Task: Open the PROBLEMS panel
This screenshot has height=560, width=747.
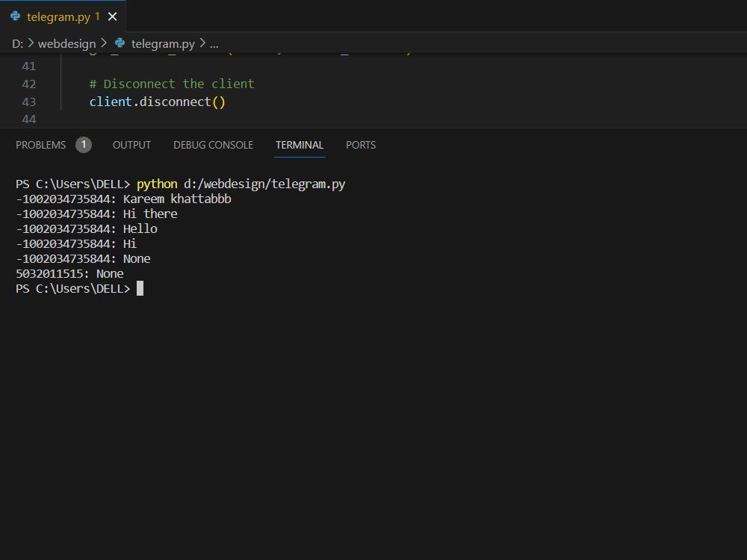Action: coord(41,145)
